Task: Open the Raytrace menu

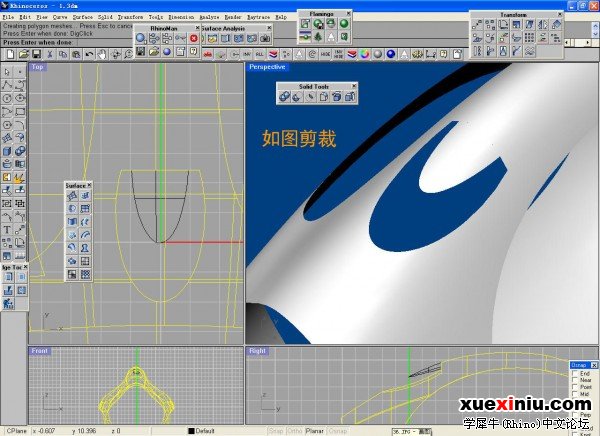Action: tap(258, 17)
